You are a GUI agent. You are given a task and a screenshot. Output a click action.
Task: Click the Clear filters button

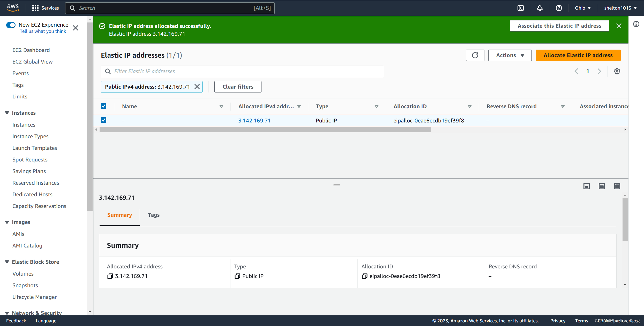(238, 87)
